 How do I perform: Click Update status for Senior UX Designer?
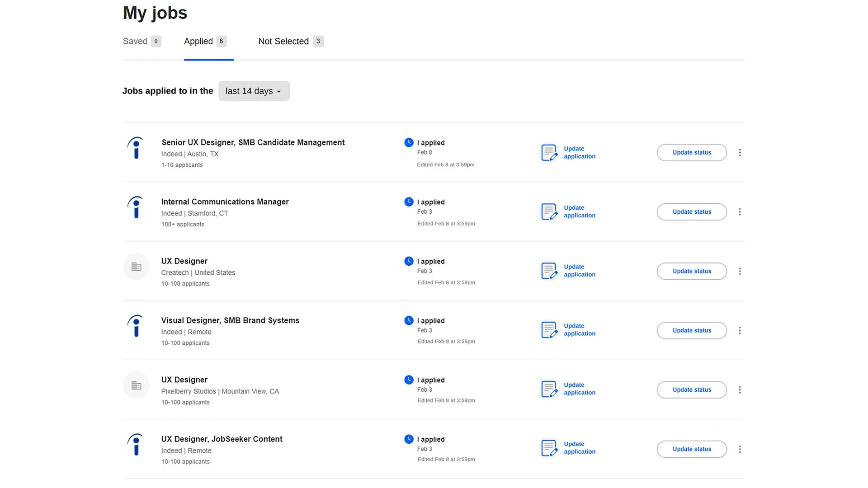coord(691,152)
